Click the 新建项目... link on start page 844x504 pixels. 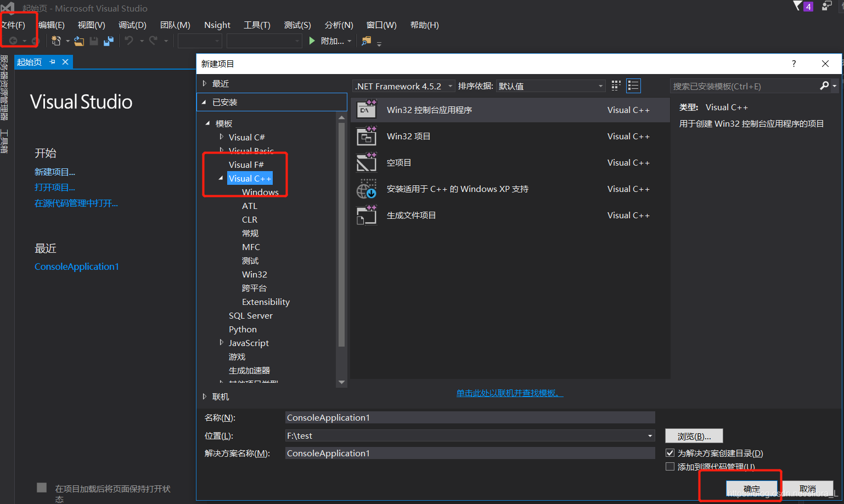(55, 172)
